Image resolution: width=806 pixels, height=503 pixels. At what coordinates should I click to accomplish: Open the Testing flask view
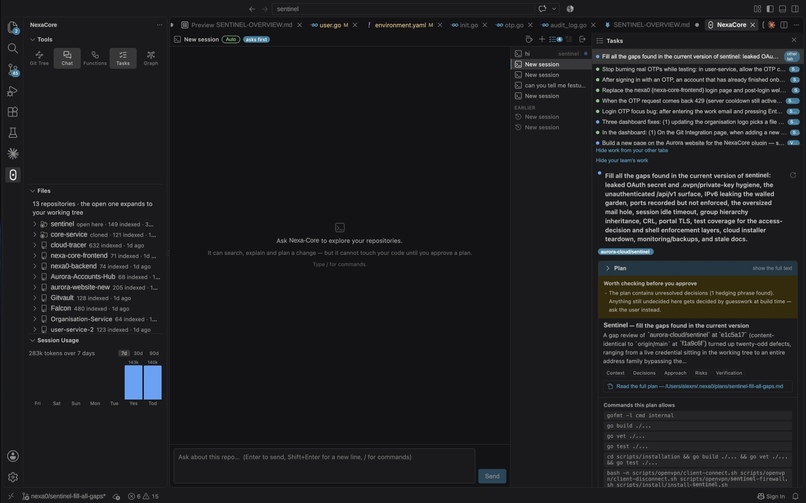(x=13, y=133)
